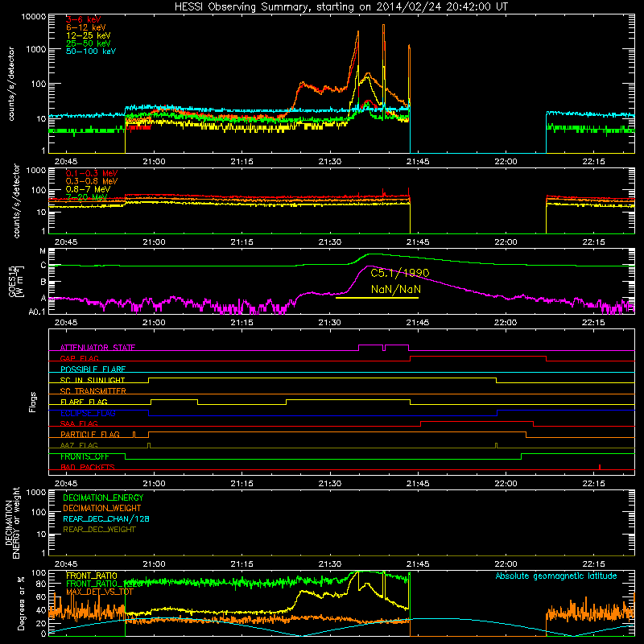Click the yellow flare duration bar
This screenshot has width=644, height=644.
point(377,298)
